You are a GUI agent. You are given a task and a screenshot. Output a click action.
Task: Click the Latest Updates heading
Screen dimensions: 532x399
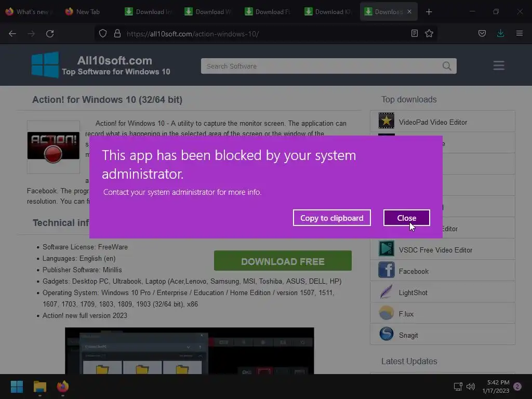click(409, 362)
